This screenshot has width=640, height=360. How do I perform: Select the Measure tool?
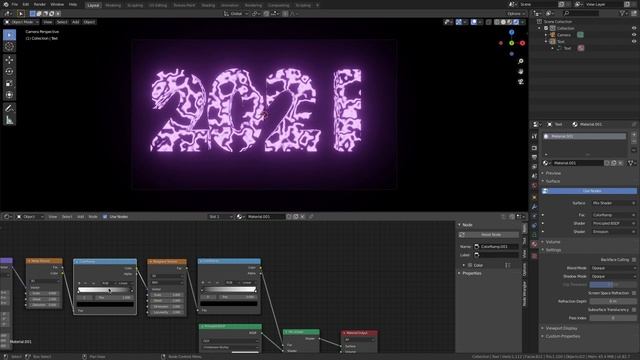[x=9, y=120]
